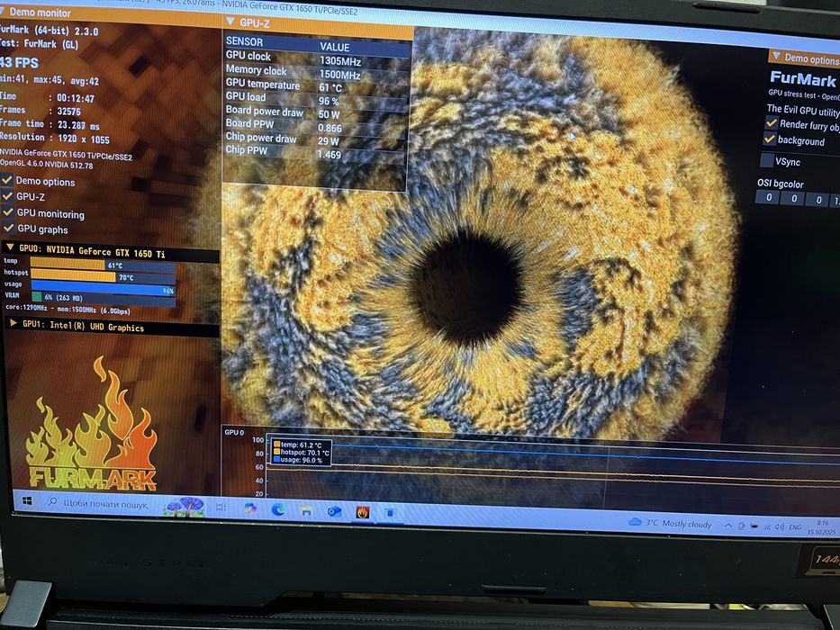Open File Explorer from the taskbar
840x630 pixels.
tap(306, 510)
